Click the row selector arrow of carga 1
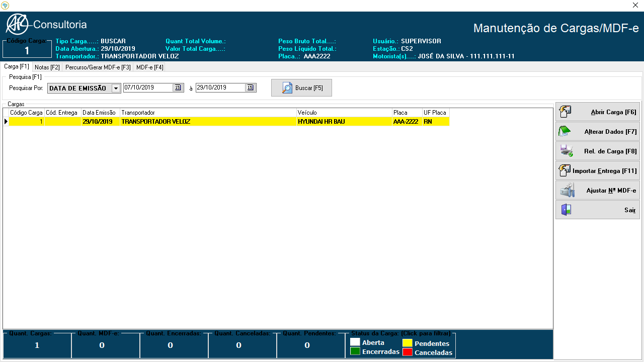Image resolution: width=644 pixels, height=362 pixels. (x=6, y=122)
